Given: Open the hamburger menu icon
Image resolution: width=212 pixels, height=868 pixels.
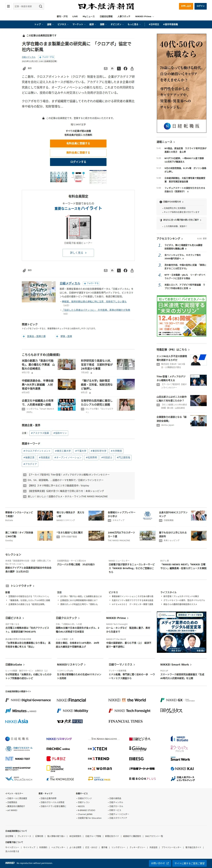Looking at the screenshot, I should pyautogui.click(x=8, y=6).
